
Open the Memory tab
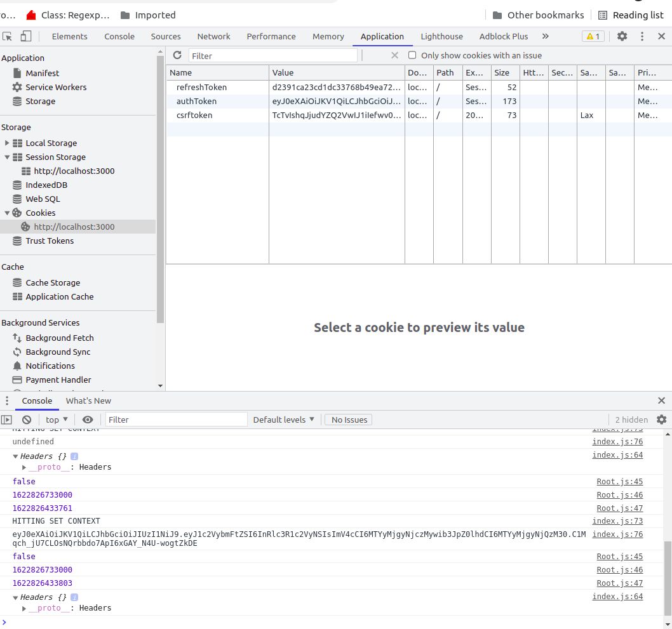point(328,36)
